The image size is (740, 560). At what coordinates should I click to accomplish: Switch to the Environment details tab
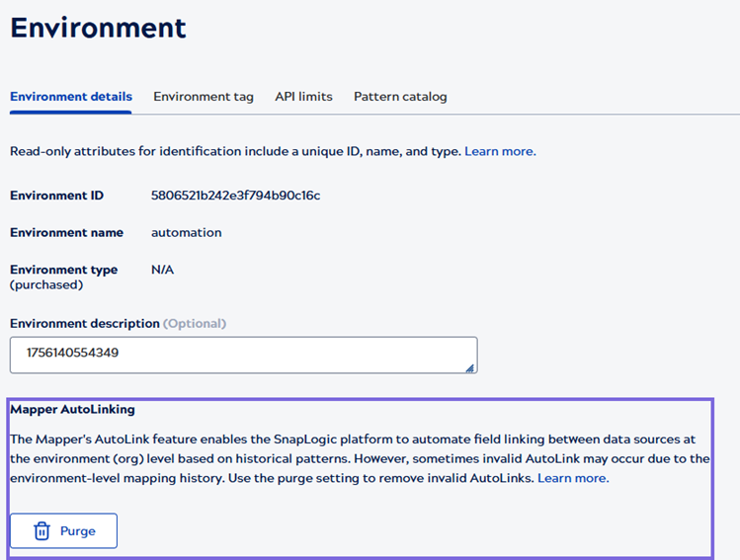click(x=71, y=97)
